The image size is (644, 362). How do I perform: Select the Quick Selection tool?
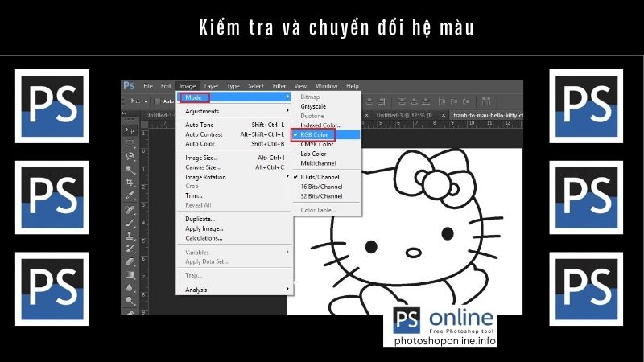tap(130, 169)
